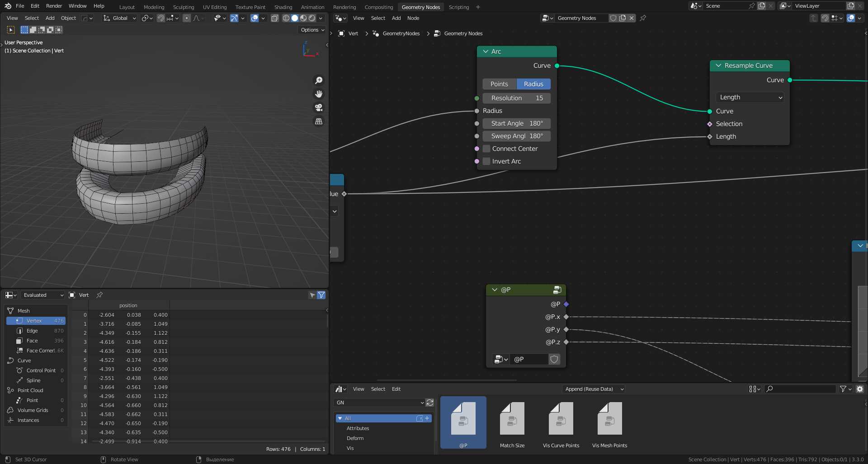Image resolution: width=868 pixels, height=464 pixels.
Task: Click the Resolution value field
Action: pos(517,98)
